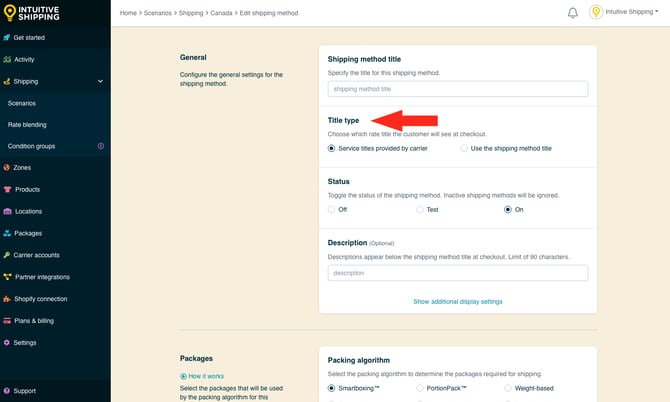
Task: Click the key icon beside Carrier accounts
Action: click(x=6, y=255)
